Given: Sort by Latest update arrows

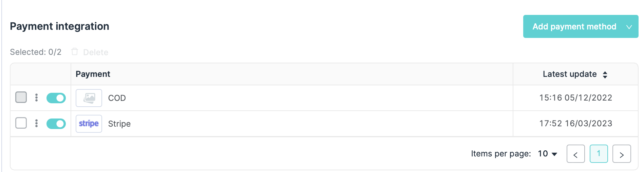Looking at the screenshot, I should (605, 74).
